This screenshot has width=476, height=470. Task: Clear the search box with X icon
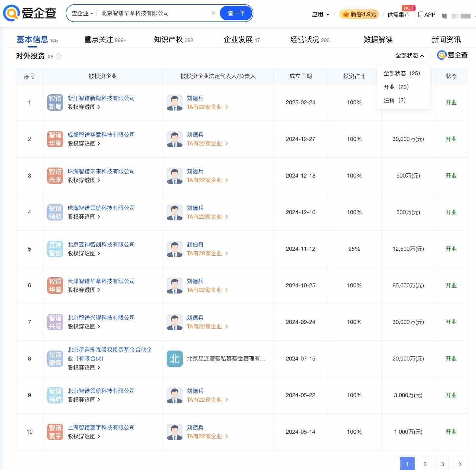(213, 13)
